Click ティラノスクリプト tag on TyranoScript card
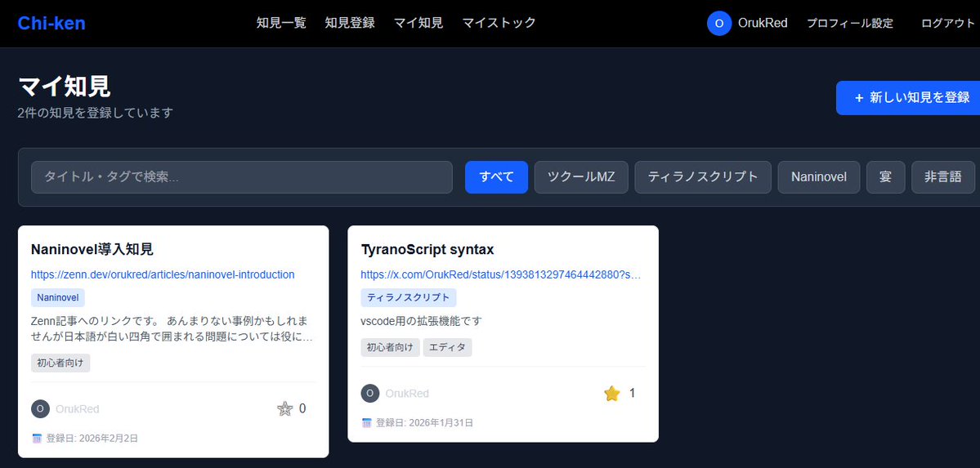 408,297
